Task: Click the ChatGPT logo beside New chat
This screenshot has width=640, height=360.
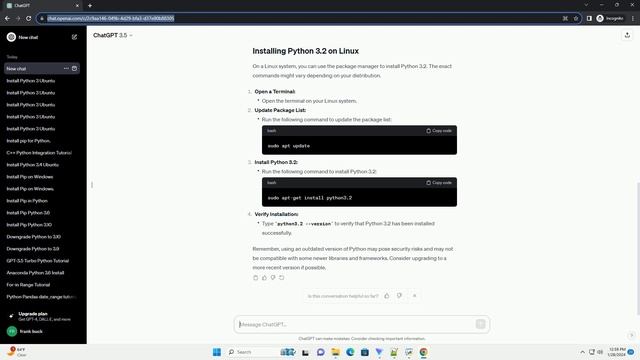Action: [11, 37]
